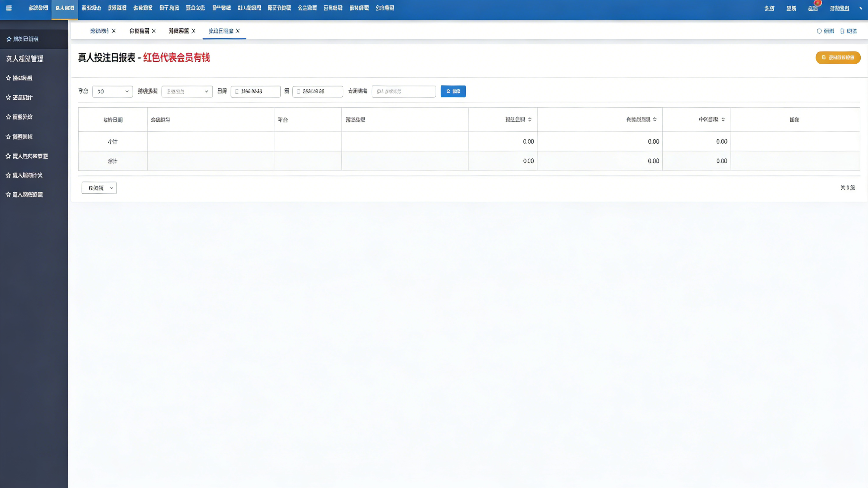Click the hamburger menu icon in header
Screen dimensions: 868x488
pos(9,8)
